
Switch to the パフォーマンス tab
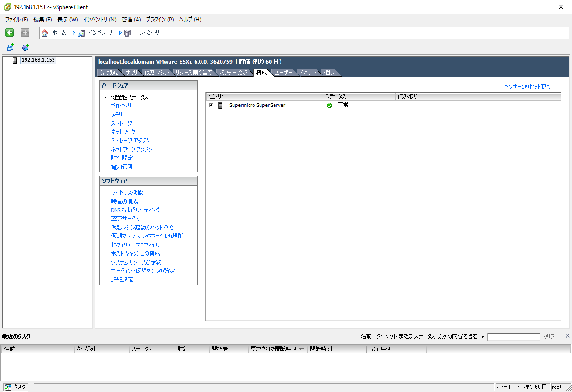coord(233,73)
